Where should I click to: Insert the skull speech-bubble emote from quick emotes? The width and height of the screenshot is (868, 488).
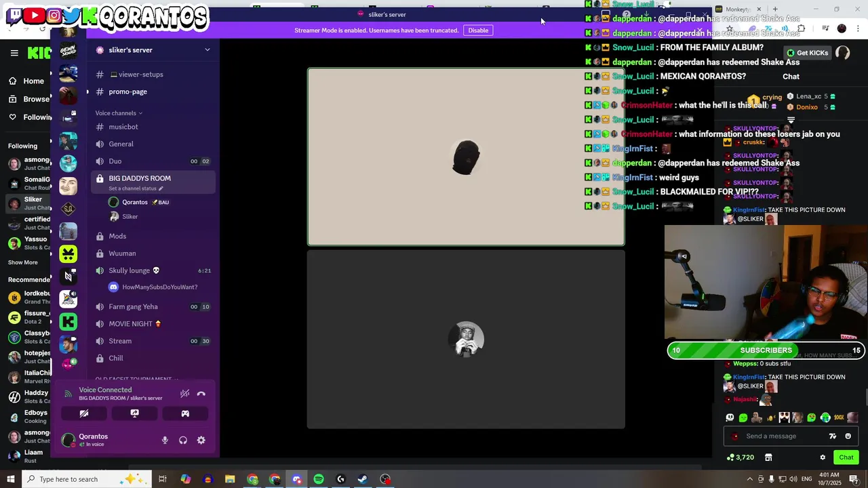pyautogui.click(x=730, y=418)
